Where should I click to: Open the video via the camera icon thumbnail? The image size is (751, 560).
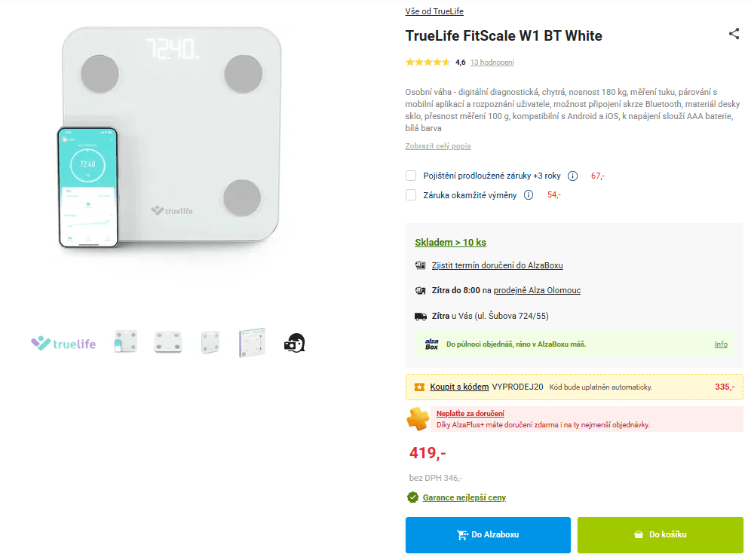[x=294, y=342]
